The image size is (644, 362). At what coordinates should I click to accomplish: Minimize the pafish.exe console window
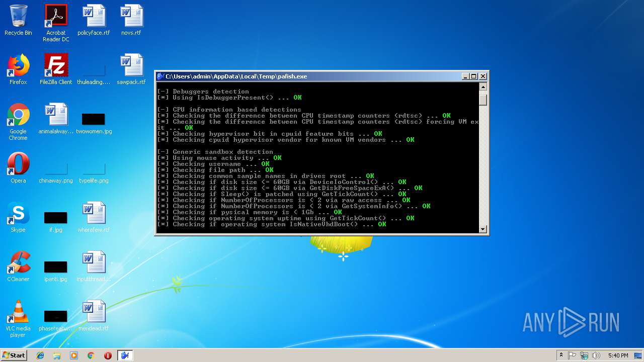click(466, 76)
